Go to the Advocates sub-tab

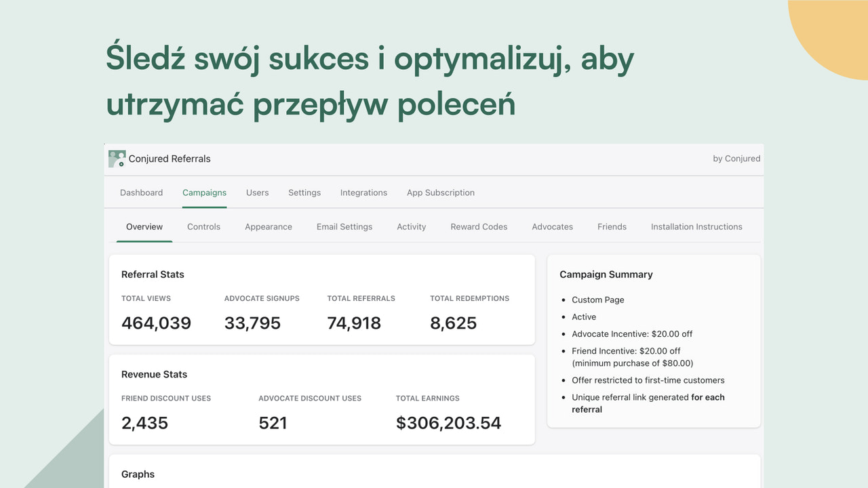(x=552, y=226)
